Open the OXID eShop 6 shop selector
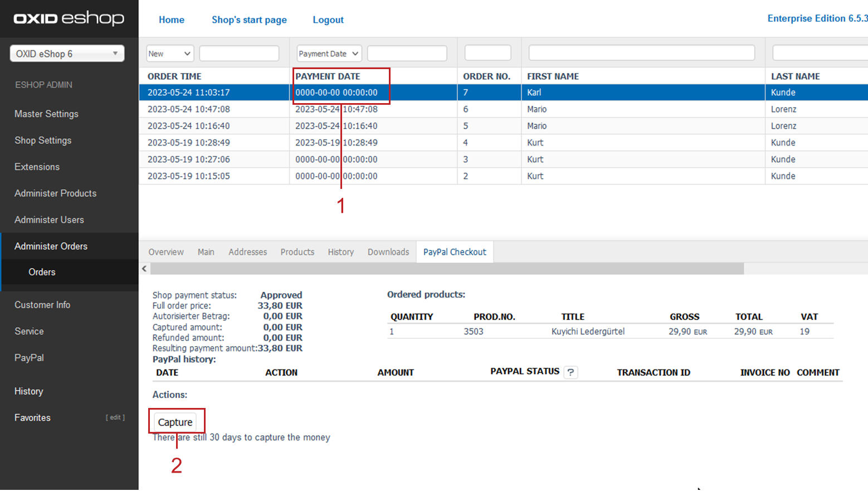The width and height of the screenshot is (868, 491). 67,54
